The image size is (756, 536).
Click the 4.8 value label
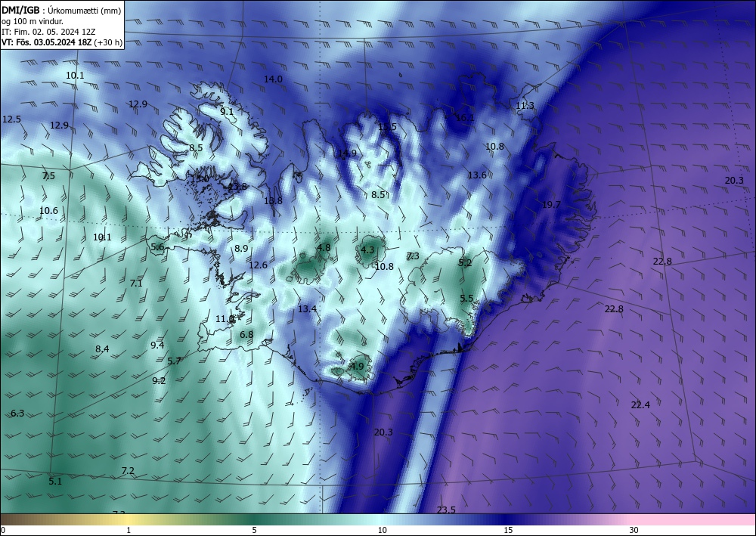tap(324, 248)
